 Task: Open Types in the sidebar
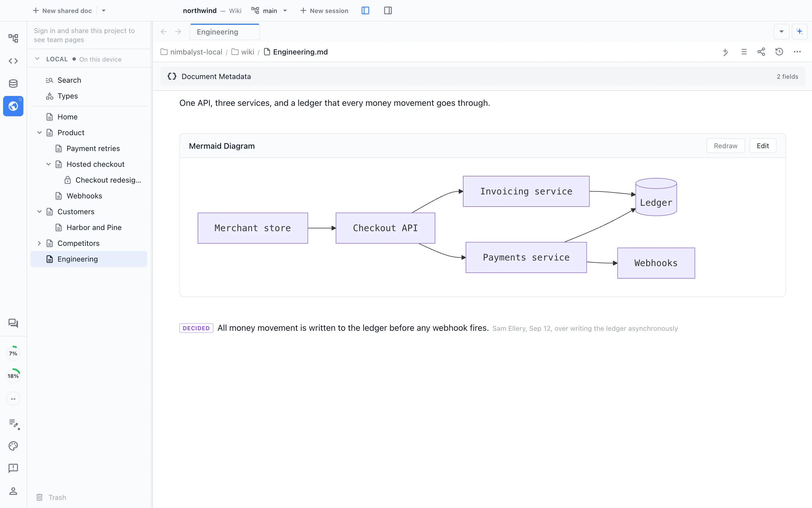click(x=89, y=96)
